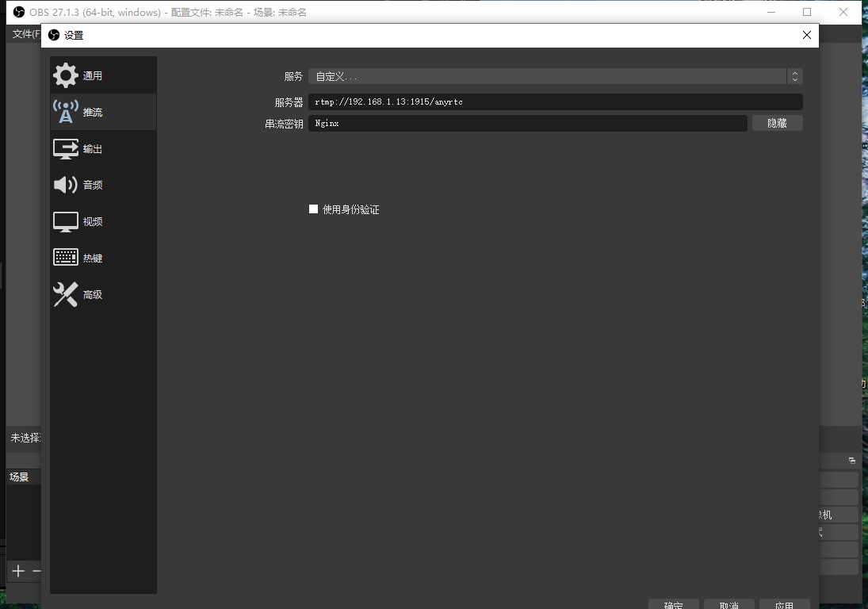The height and width of the screenshot is (609, 868).
Task: Add a scene with the plus icon
Action: [x=18, y=571]
